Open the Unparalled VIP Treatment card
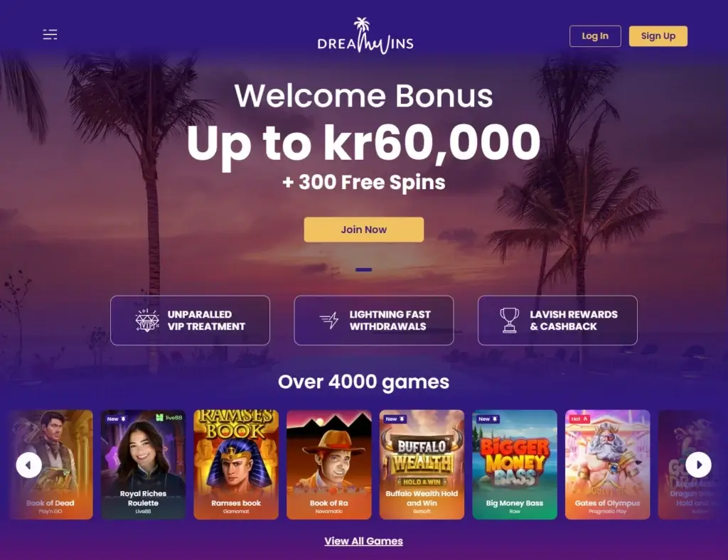The height and width of the screenshot is (560, 728). pos(190,320)
